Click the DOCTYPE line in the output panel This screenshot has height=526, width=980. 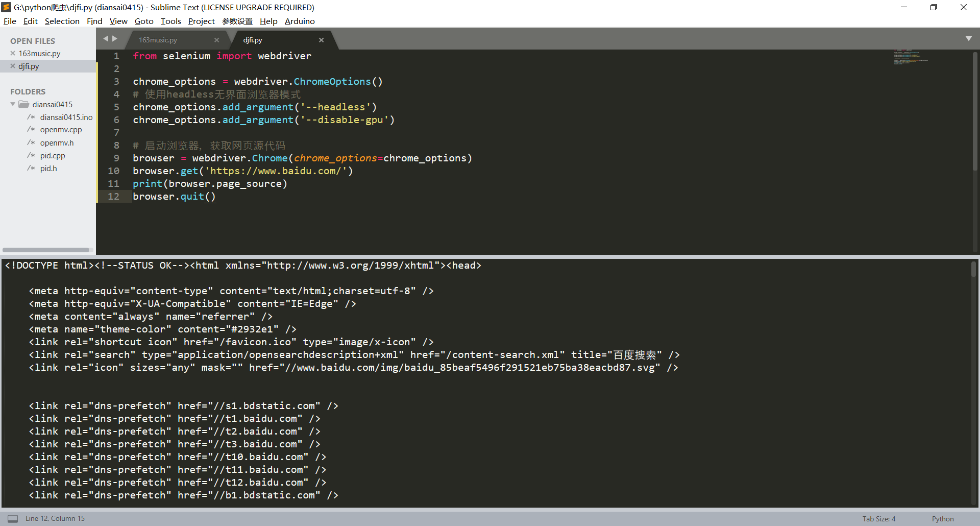243,266
